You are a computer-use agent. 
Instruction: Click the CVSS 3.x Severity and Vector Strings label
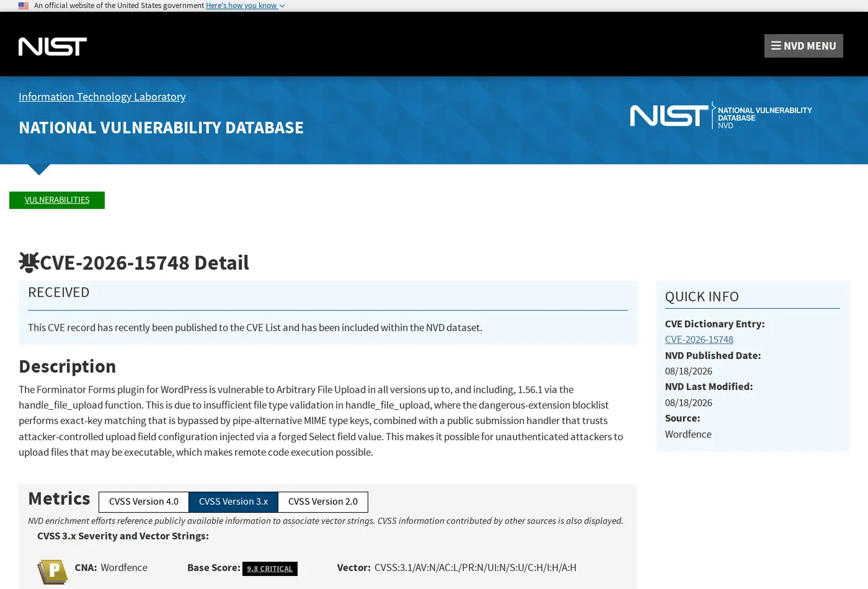pos(123,536)
